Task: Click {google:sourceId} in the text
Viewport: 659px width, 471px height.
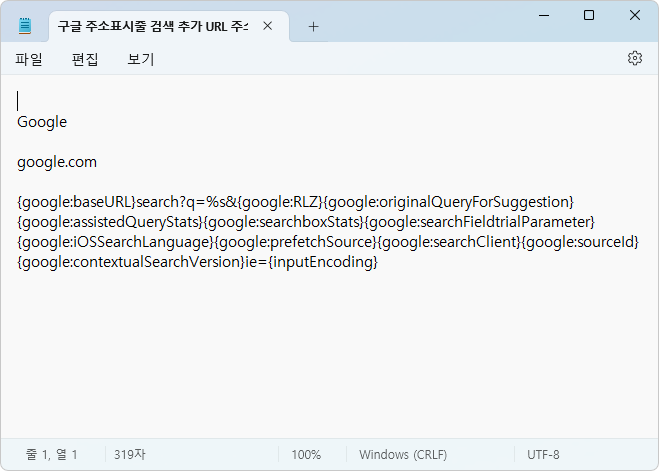Action: coord(580,242)
